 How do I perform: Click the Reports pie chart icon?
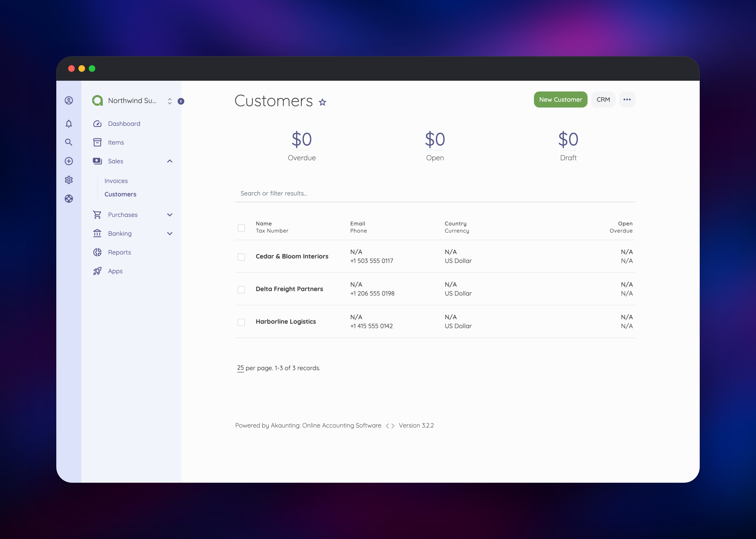[x=97, y=252]
